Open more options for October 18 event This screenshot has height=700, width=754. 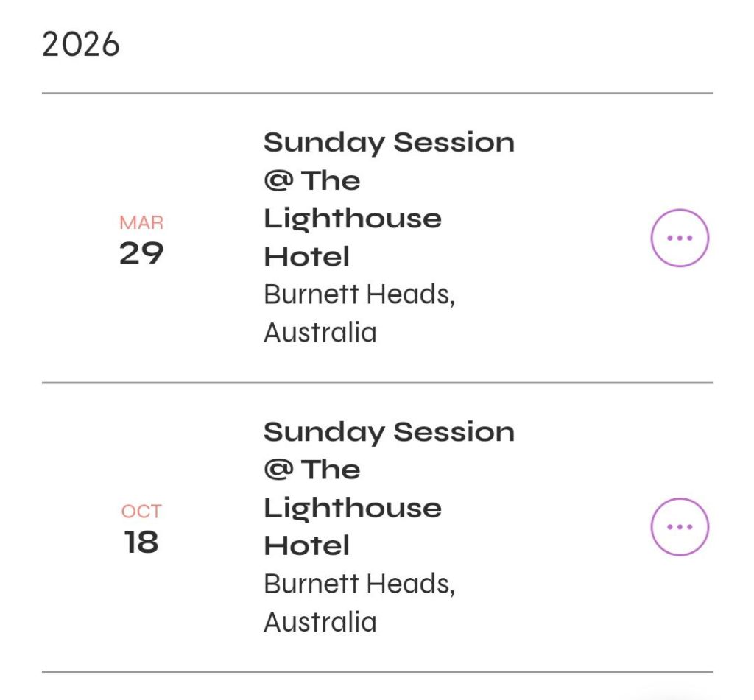679,527
